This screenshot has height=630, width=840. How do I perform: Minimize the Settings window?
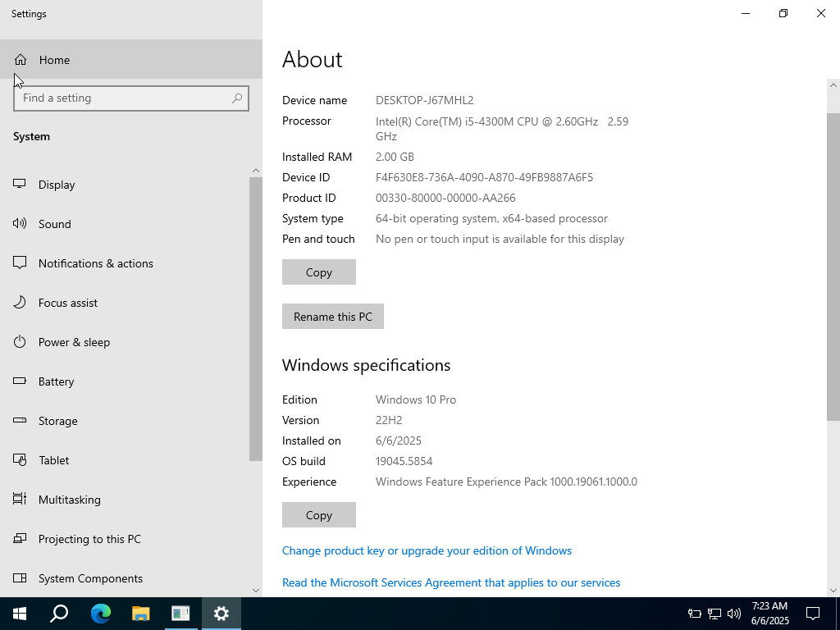click(x=745, y=13)
